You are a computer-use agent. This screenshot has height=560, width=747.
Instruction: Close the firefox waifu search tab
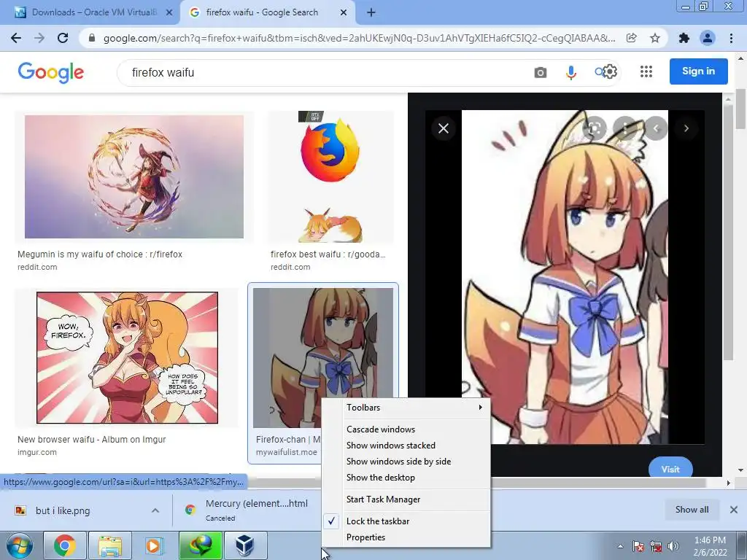[x=344, y=12]
